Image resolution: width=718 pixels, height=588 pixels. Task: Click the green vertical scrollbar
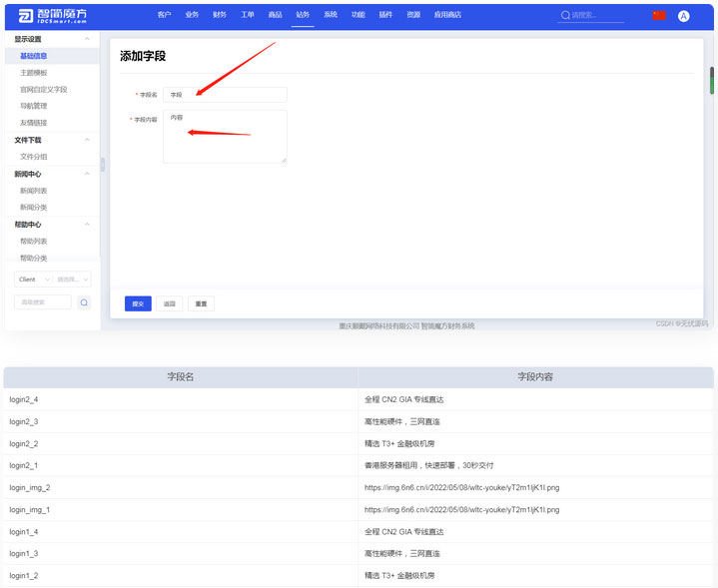click(x=712, y=81)
